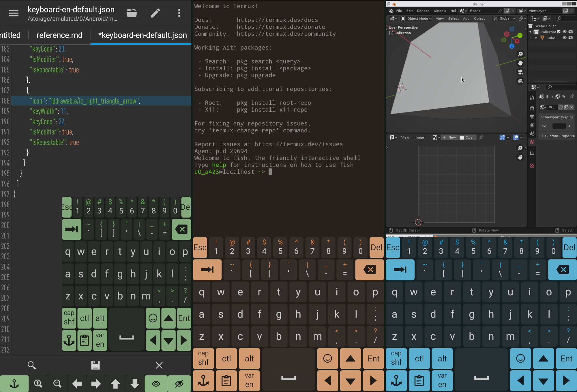Open the Render properties tab icon

(532, 108)
